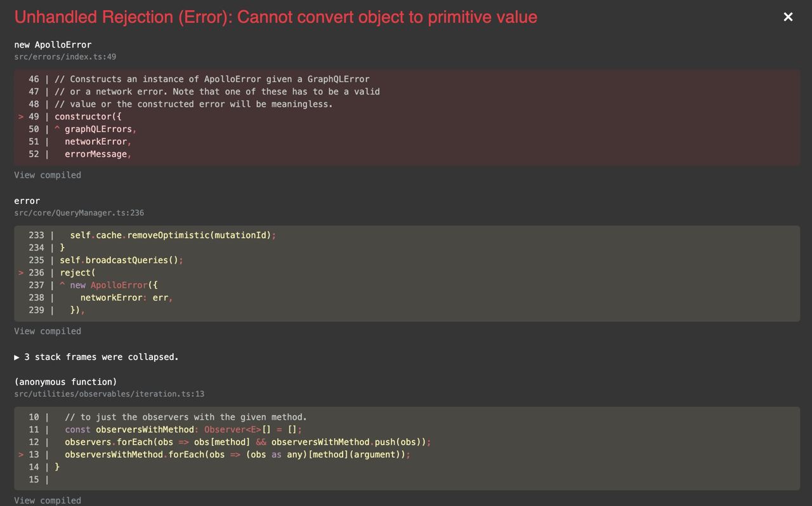Select the 'new ApolloError' frame title

click(53, 45)
